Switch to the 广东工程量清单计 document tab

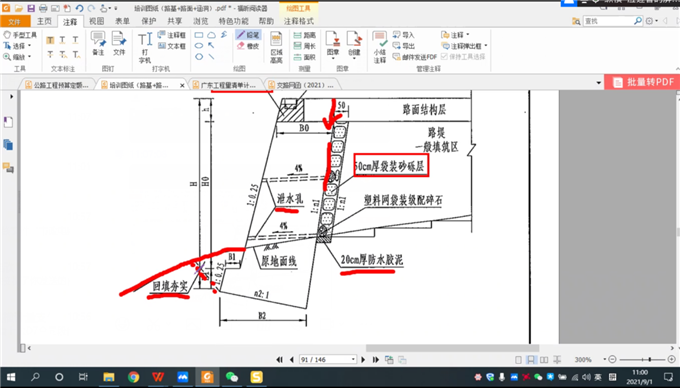pos(227,85)
